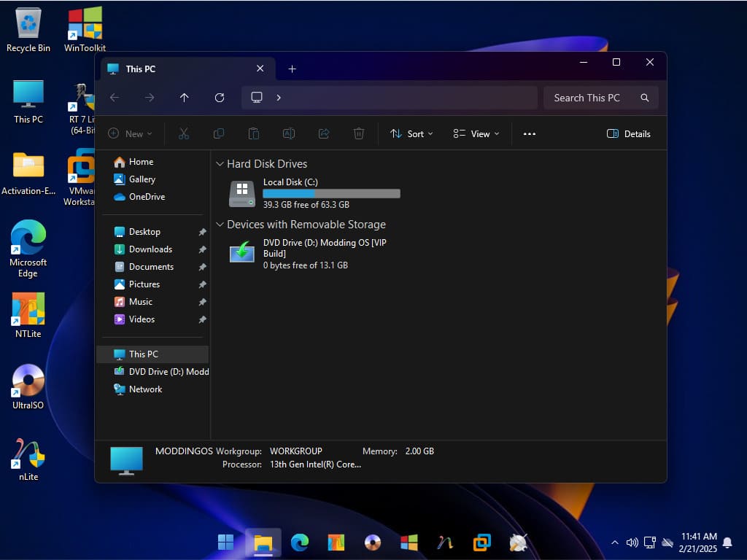Click the Copy icon in toolbar

click(219, 134)
